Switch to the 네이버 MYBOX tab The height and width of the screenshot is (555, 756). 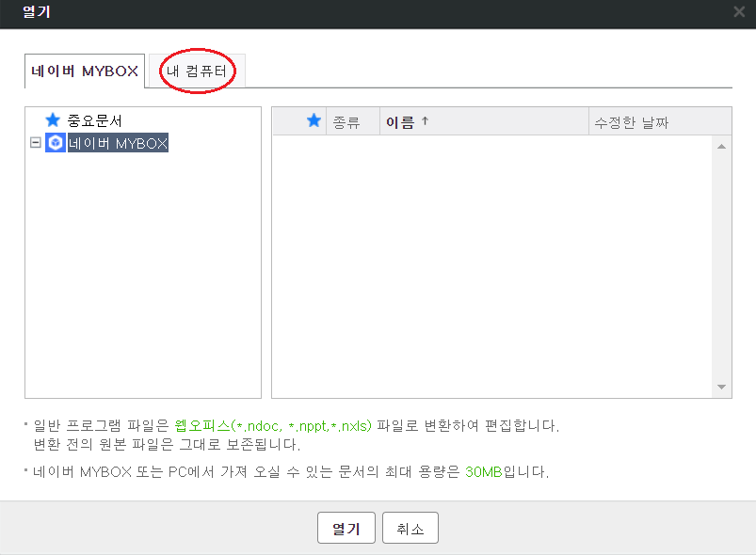(85, 71)
